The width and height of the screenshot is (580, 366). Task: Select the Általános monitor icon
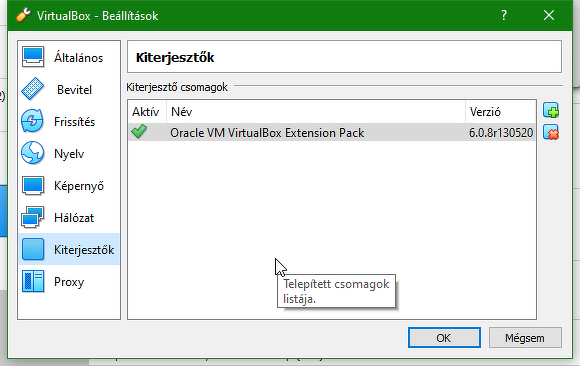point(33,57)
